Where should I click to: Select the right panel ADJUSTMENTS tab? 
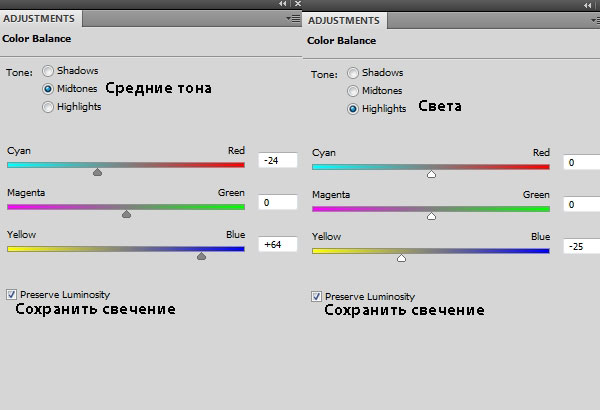(344, 20)
